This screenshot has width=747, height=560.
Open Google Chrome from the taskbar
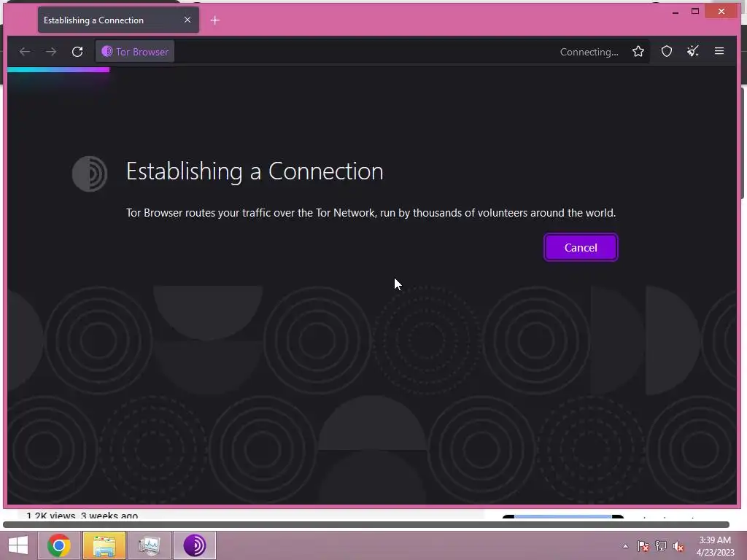click(59, 545)
